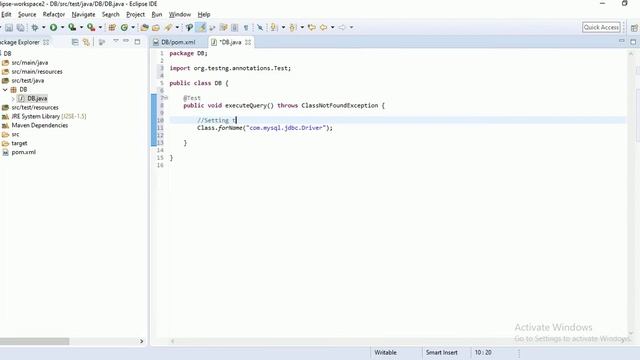Open the Edit menu

(6, 14)
